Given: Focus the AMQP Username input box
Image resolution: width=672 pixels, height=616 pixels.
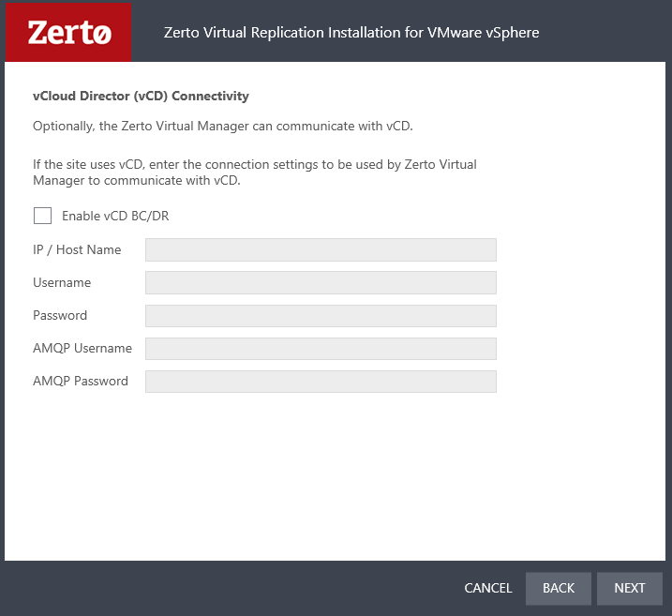Looking at the screenshot, I should (x=321, y=348).
